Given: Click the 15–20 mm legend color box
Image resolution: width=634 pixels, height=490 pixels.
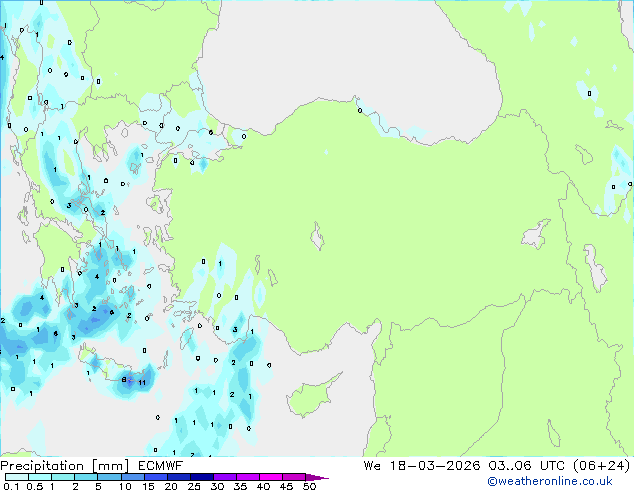Looking at the screenshot, I should (x=155, y=477).
